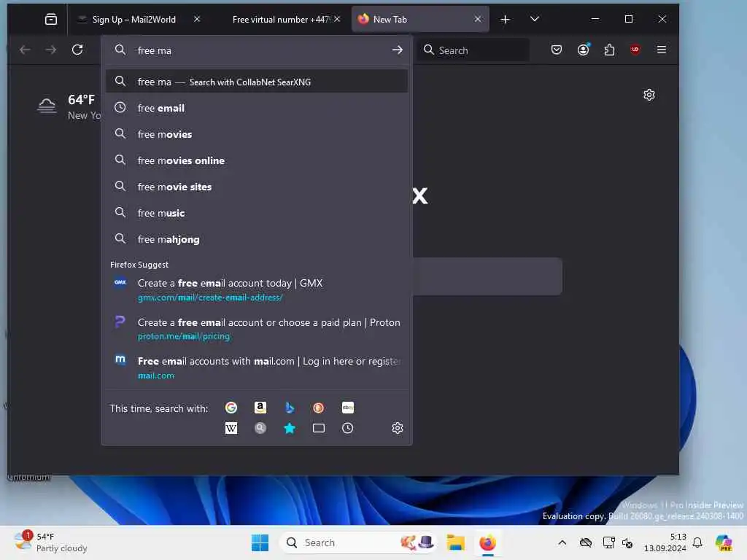Select the New Tab tab
Image resolution: width=747 pixels, height=560 pixels.
pyautogui.click(x=420, y=19)
